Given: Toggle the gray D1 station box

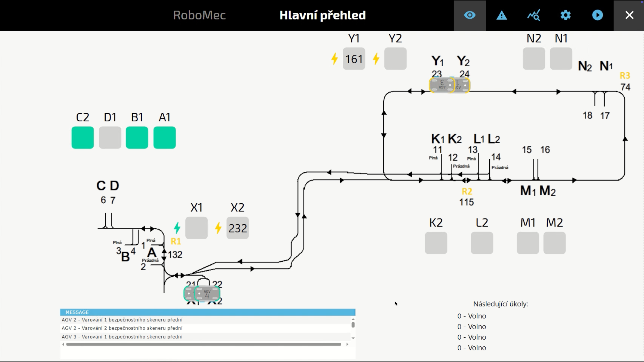Looking at the screenshot, I should (x=110, y=138).
